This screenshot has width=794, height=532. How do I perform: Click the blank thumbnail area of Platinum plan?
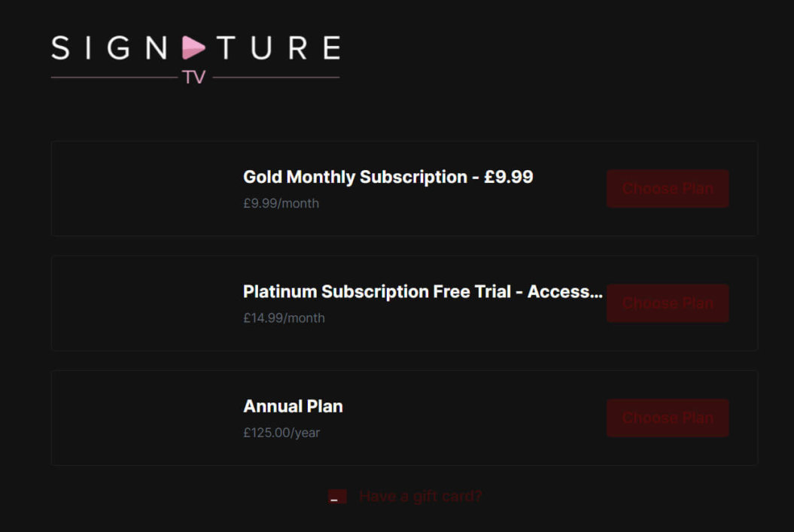(143, 303)
